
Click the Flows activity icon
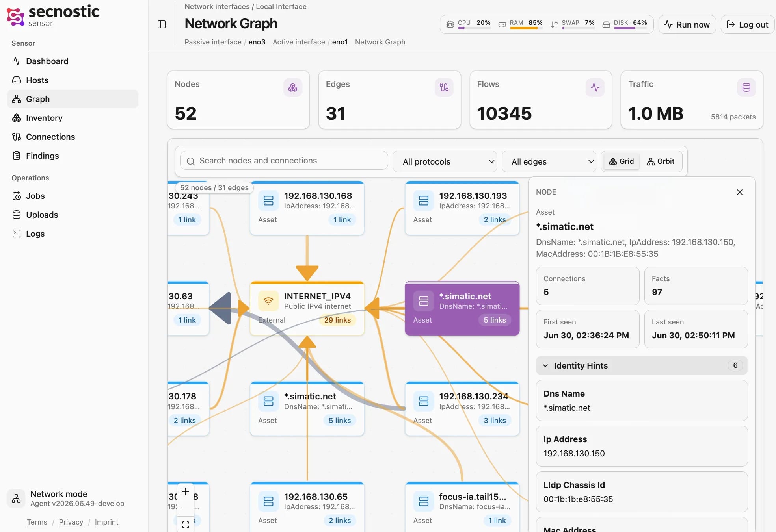click(x=595, y=87)
